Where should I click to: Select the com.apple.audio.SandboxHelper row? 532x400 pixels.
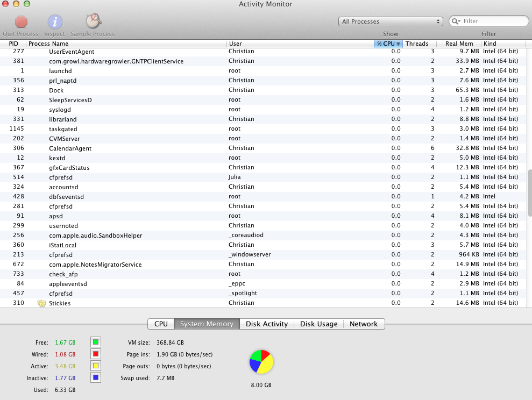(x=263, y=235)
